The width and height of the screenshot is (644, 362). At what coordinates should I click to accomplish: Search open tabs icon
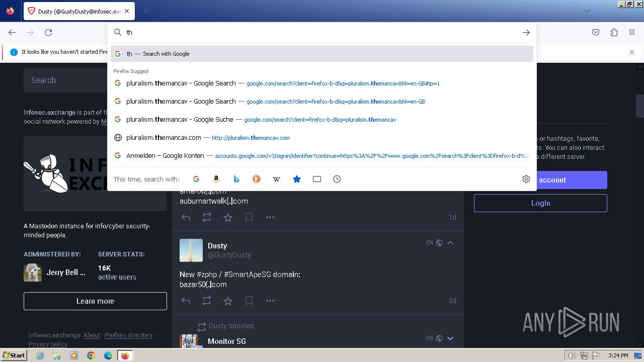317,179
